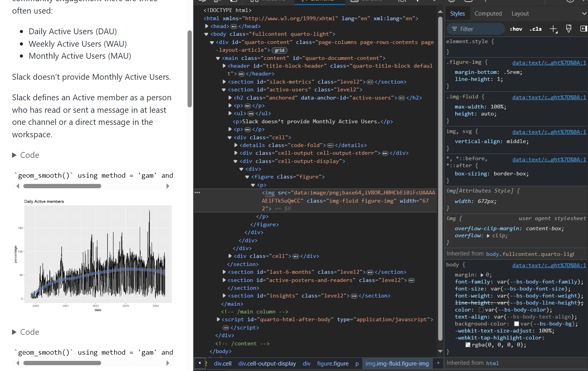Click the grid badge on quarto-content div
This screenshot has height=371, width=588.
279,50
